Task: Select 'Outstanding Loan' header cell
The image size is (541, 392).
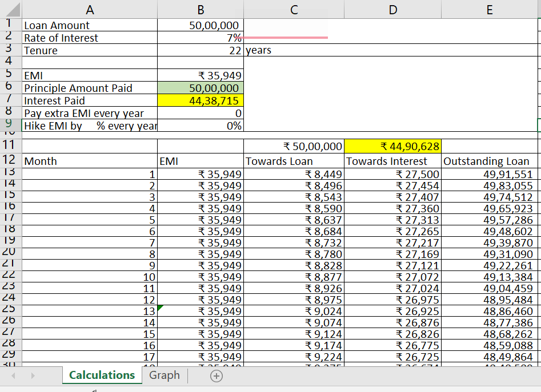Action: [x=489, y=161]
